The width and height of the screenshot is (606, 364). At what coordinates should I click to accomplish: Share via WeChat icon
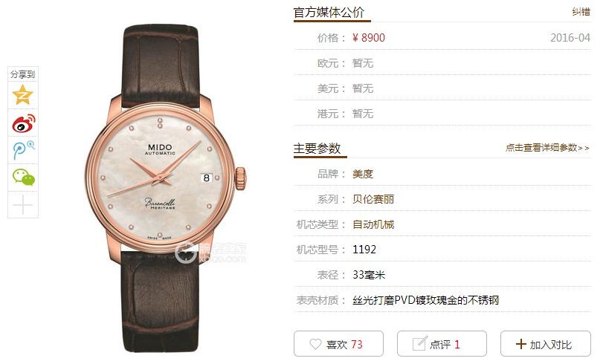point(23,178)
